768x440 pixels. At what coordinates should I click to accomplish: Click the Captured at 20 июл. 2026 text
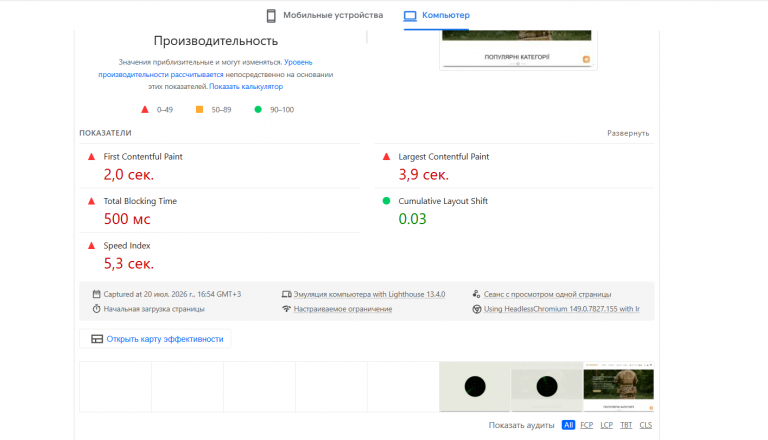pyautogui.click(x=172, y=294)
